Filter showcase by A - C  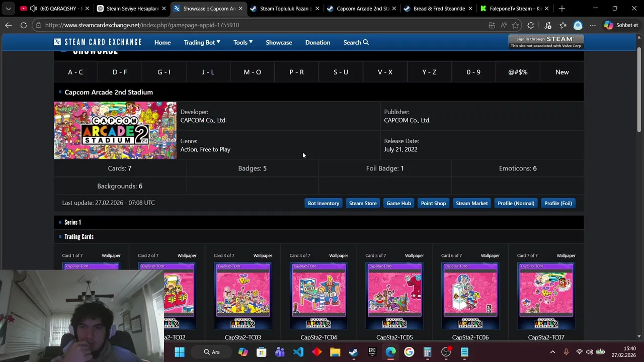click(x=75, y=72)
